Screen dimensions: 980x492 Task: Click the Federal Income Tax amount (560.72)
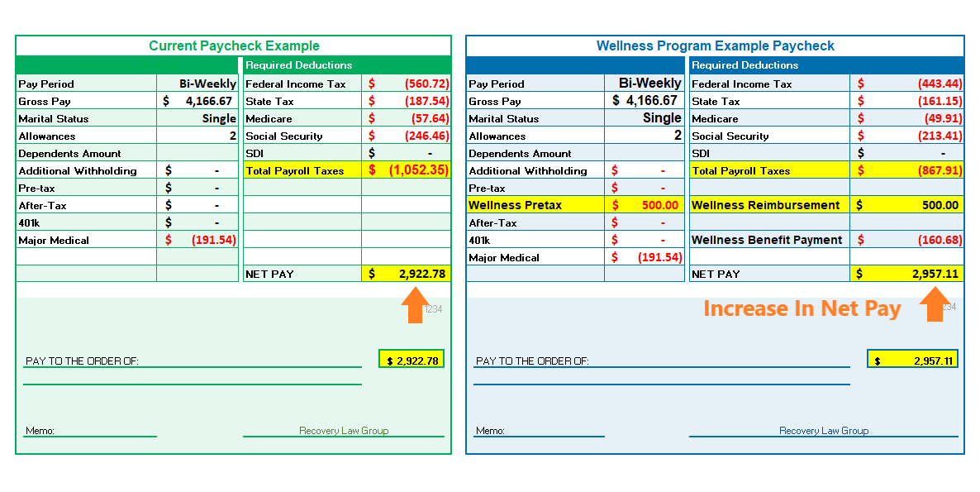pyautogui.click(x=426, y=84)
